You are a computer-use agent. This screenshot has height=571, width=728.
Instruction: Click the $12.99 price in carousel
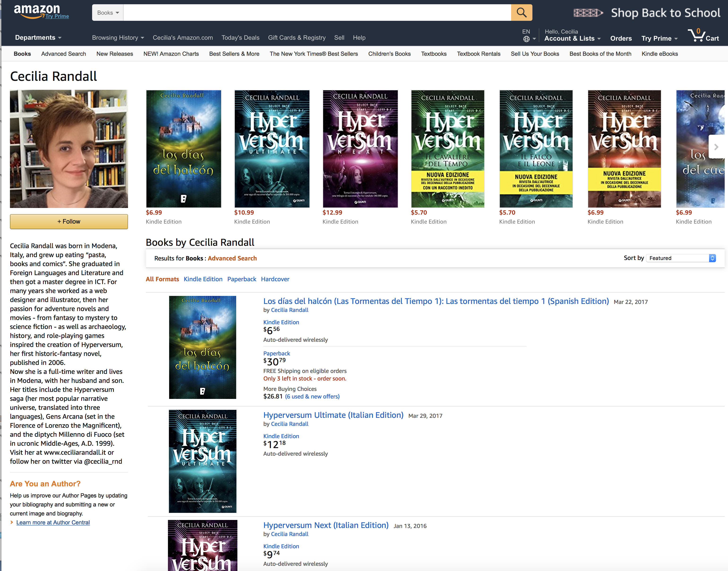[332, 213]
